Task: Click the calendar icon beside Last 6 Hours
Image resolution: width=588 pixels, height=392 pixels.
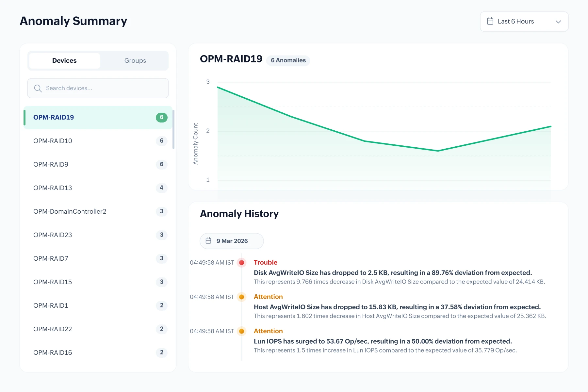Action: click(490, 21)
